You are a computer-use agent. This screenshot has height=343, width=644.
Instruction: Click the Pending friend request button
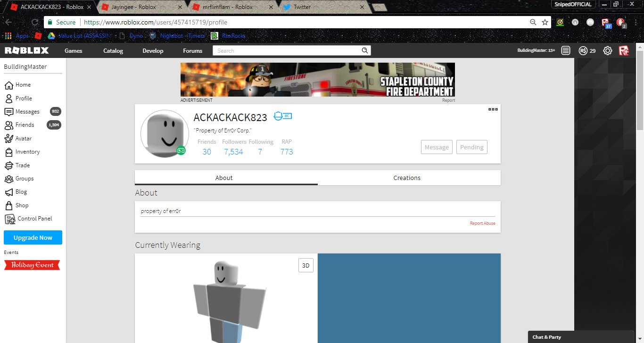pyautogui.click(x=472, y=147)
